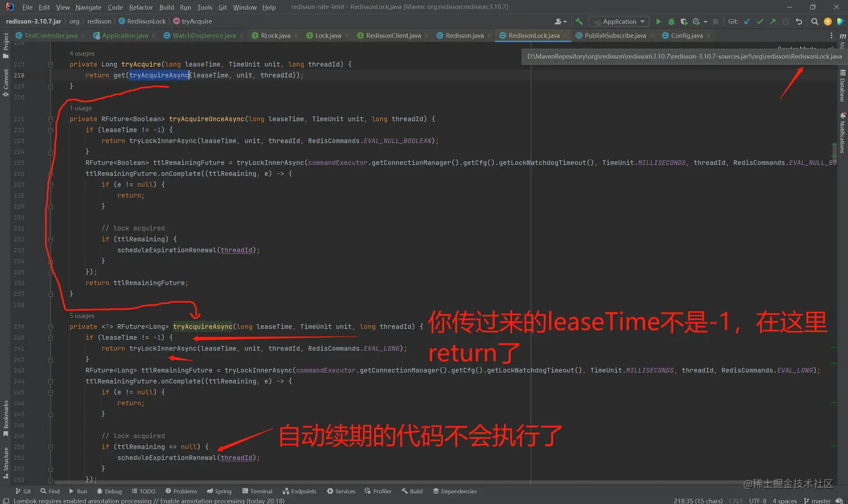Image resolution: width=848 pixels, height=504 pixels.
Task: Click the '1 usage' hint above tryAcquireOnceAsync
Action: click(x=81, y=108)
